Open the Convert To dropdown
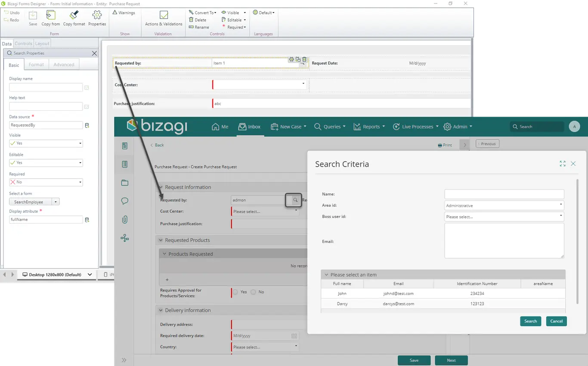 pyautogui.click(x=202, y=12)
